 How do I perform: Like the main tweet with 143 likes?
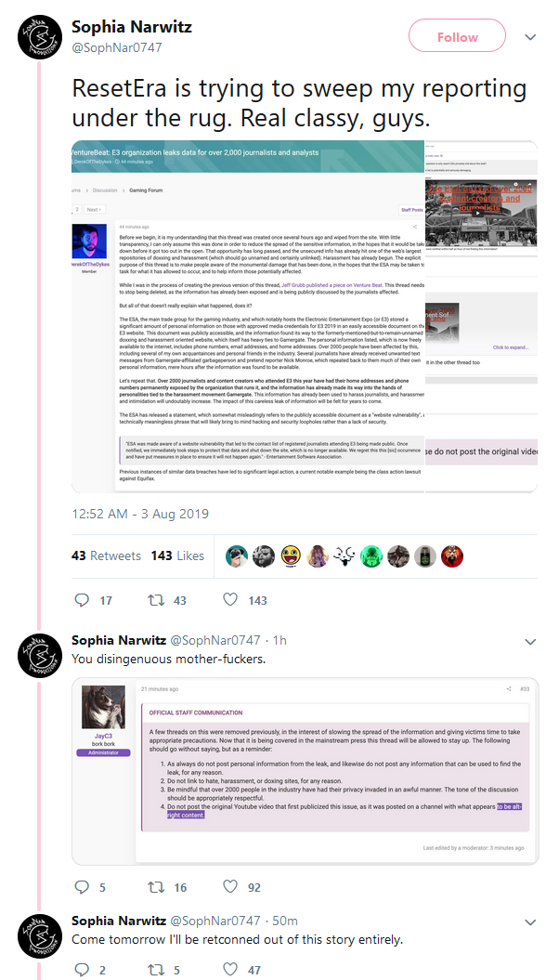point(230,600)
